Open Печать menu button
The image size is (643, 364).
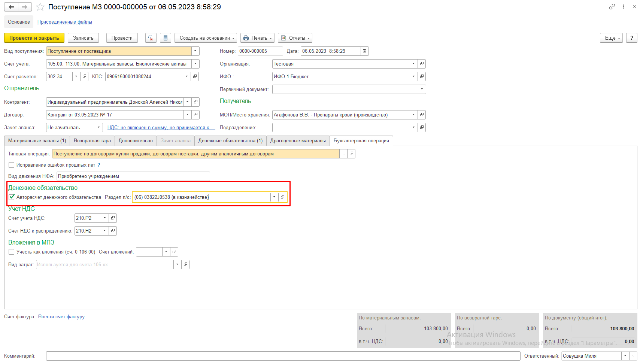[x=257, y=38]
